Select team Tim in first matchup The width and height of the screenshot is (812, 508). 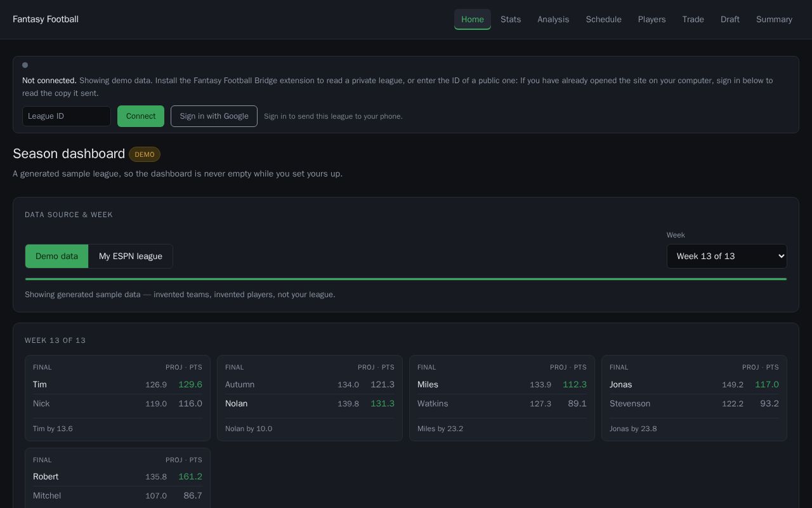click(117, 384)
